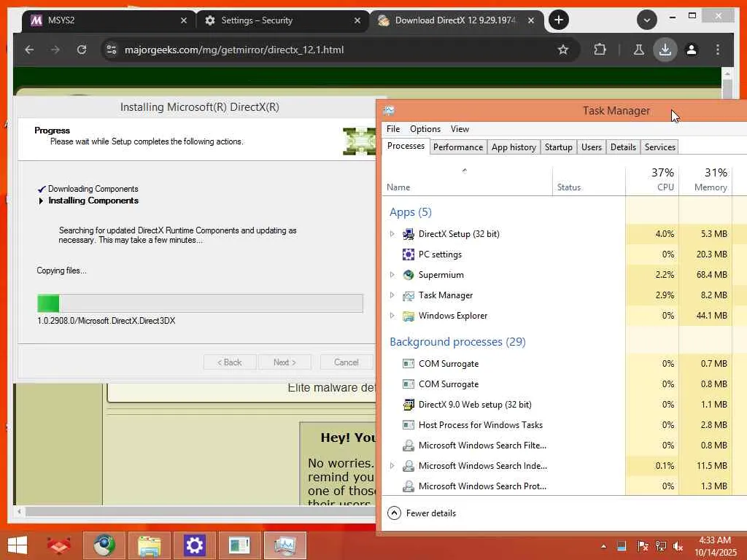
Task: Open File Explorer from the taskbar
Action: pyautogui.click(x=149, y=545)
